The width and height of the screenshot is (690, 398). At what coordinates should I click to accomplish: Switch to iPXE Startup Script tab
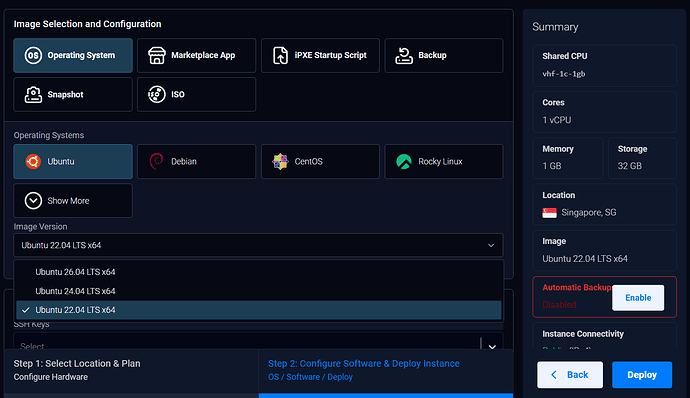click(x=320, y=55)
